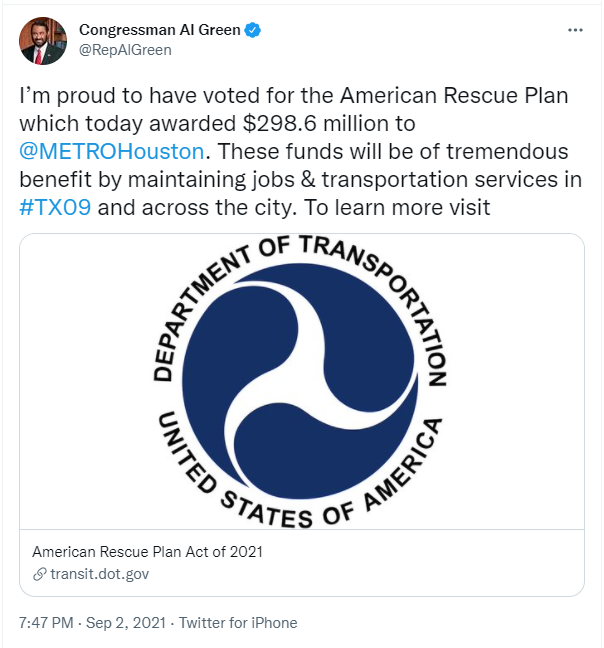Click the blue verified badge

click(x=254, y=30)
